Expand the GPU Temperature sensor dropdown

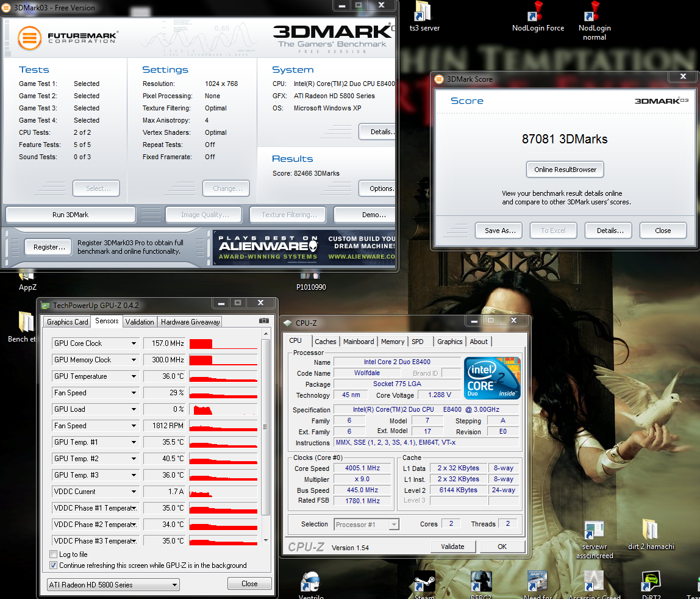point(134,376)
